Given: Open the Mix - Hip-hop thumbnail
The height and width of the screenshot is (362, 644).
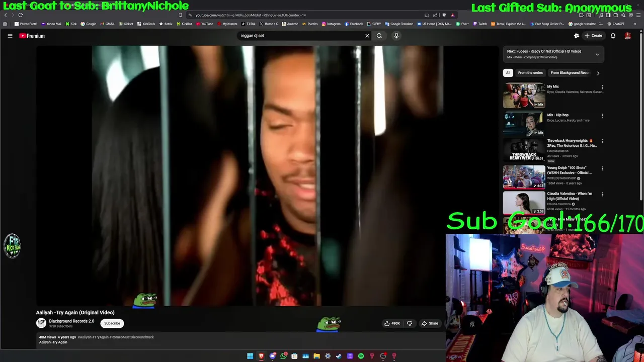Looking at the screenshot, I should click(x=524, y=123).
